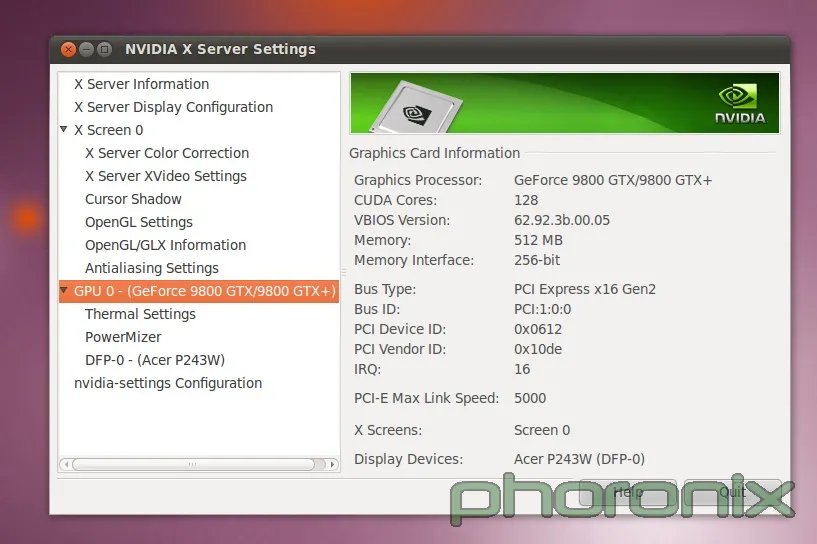Click the sidebar scroll left arrow
The width and height of the screenshot is (817, 544).
(x=66, y=464)
